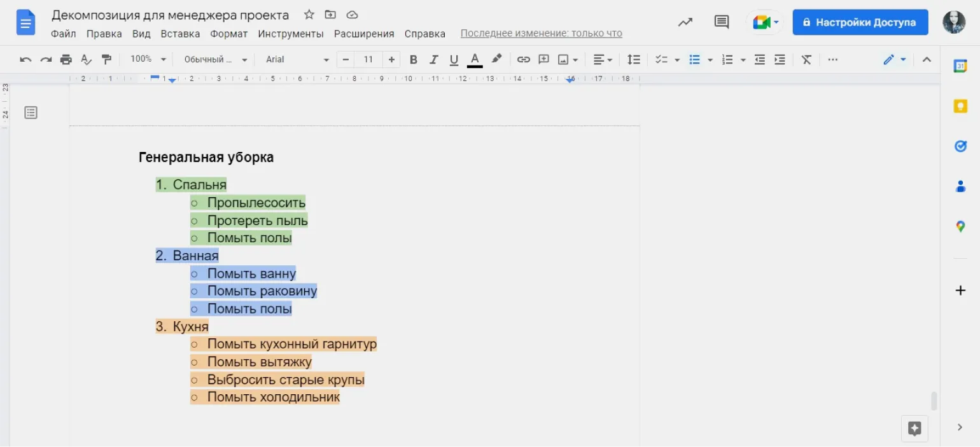Click the Clear formatting icon

[806, 60]
